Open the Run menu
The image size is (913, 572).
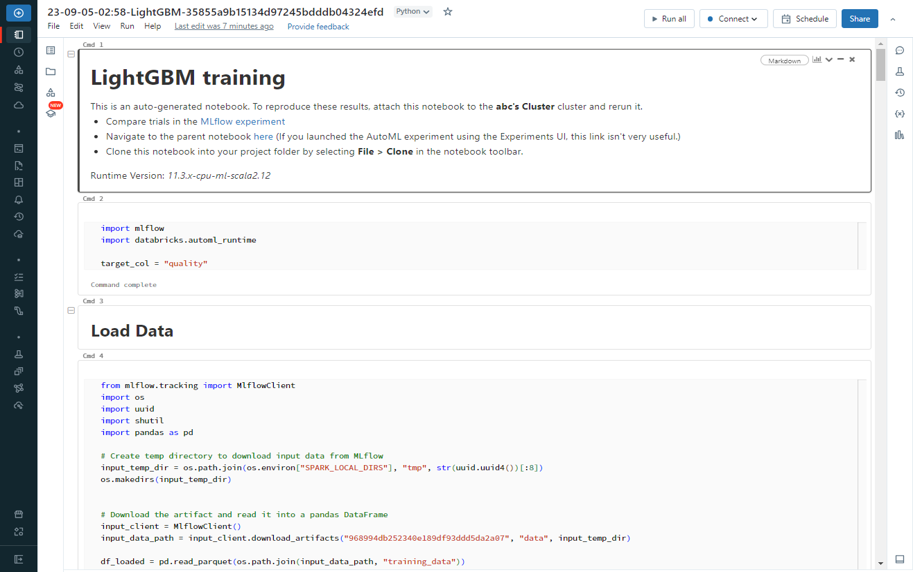tap(127, 26)
